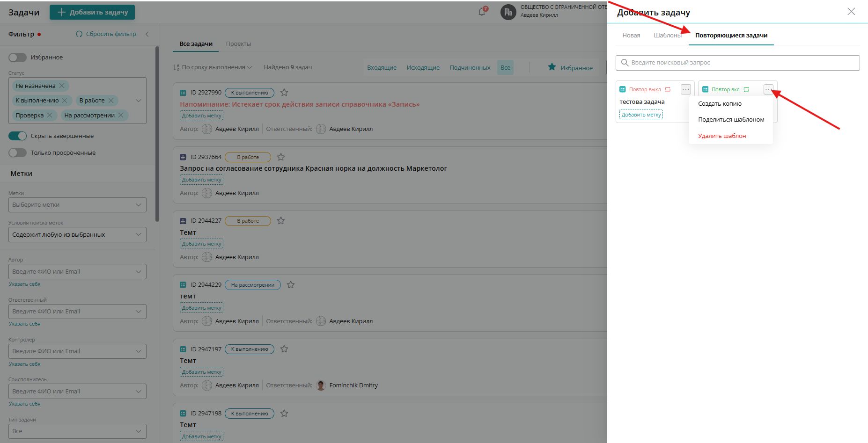
Task: Open the Соисполнитель person dropdown
Action: tap(77, 392)
